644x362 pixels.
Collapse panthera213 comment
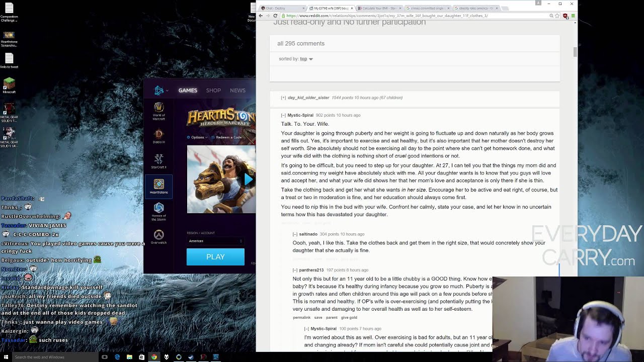[x=295, y=270]
